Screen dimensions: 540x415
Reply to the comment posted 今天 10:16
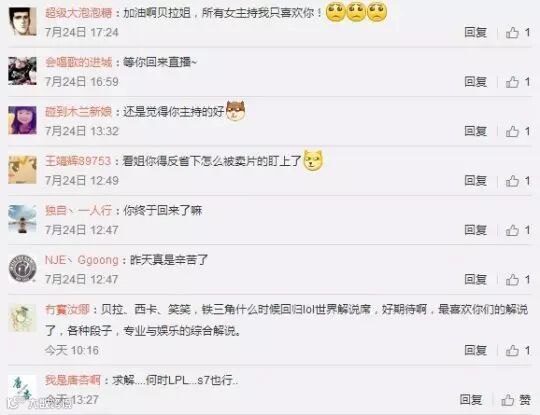pyautogui.click(x=476, y=351)
